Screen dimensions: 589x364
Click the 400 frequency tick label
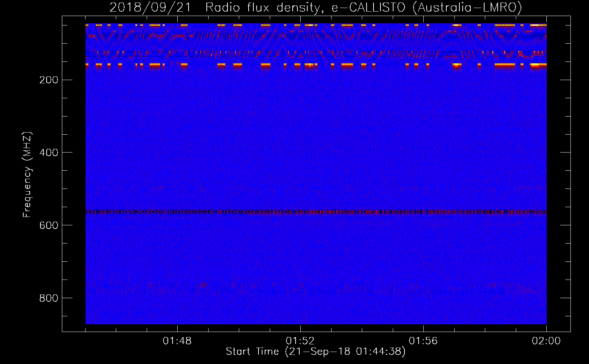click(49, 153)
